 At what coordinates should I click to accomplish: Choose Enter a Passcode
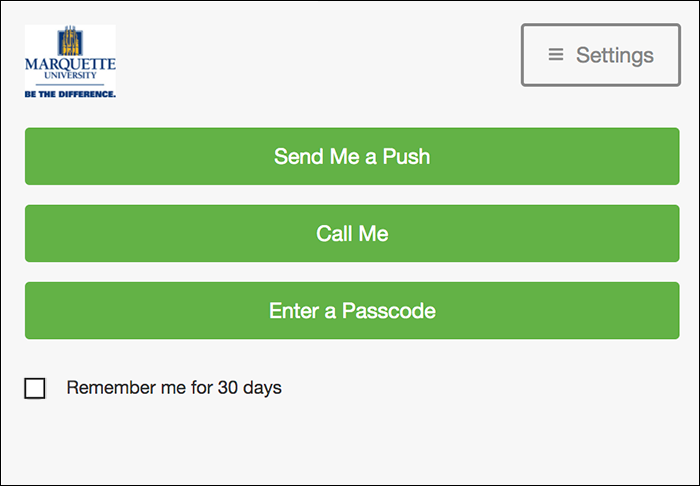(352, 311)
